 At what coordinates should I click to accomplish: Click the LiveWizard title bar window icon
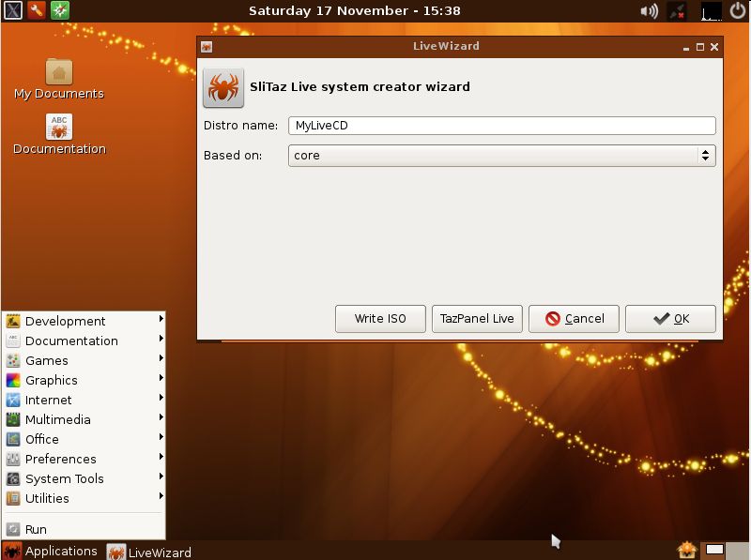coord(207,47)
